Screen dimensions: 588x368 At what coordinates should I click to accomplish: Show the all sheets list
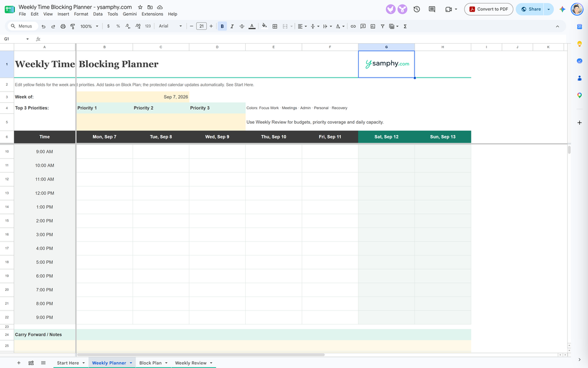(43, 363)
